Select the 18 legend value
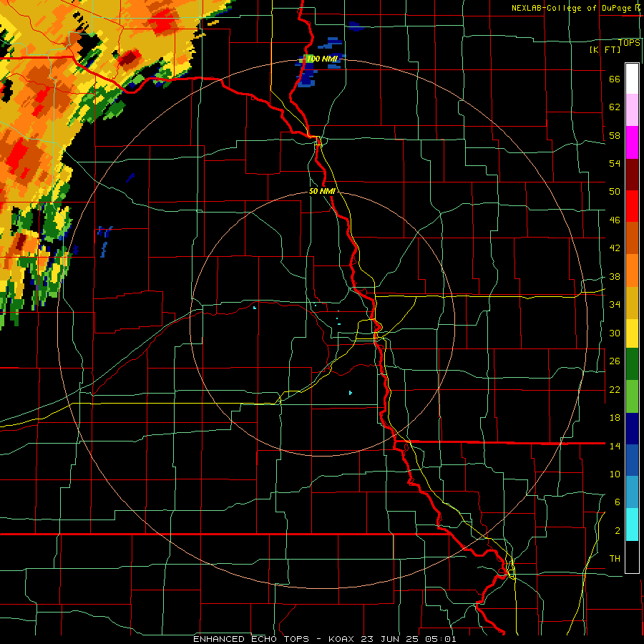Image resolution: width=644 pixels, height=644 pixels. point(615,418)
